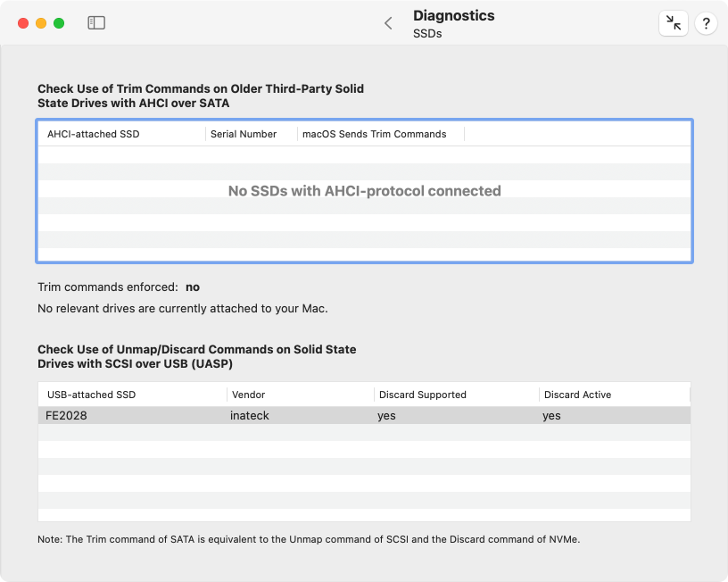Screen dimensions: 728x582
Task: Go back with the chevron arrow
Action: [x=389, y=23]
